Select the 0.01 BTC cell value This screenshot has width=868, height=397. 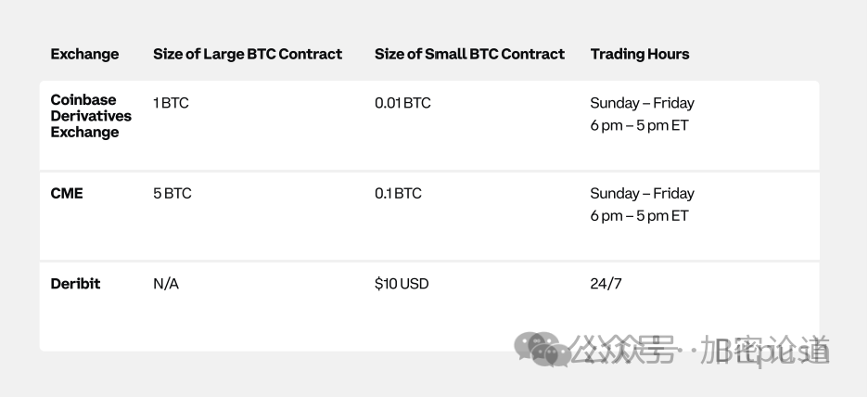[x=402, y=103]
